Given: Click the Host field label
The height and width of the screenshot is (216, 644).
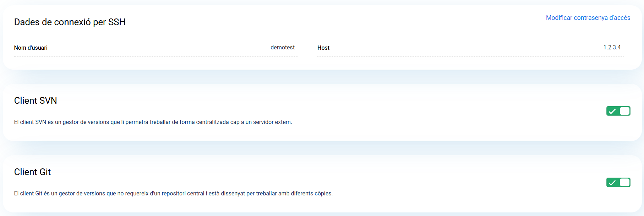Looking at the screenshot, I should [x=323, y=48].
